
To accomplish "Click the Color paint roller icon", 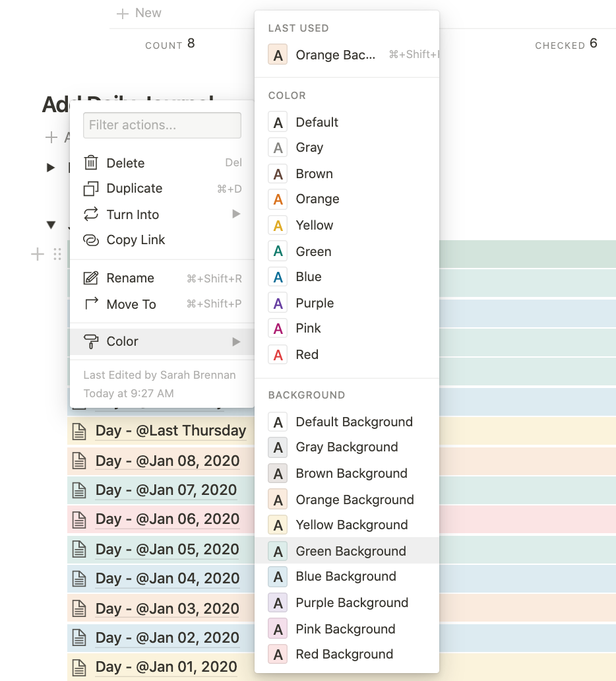I will point(91,341).
